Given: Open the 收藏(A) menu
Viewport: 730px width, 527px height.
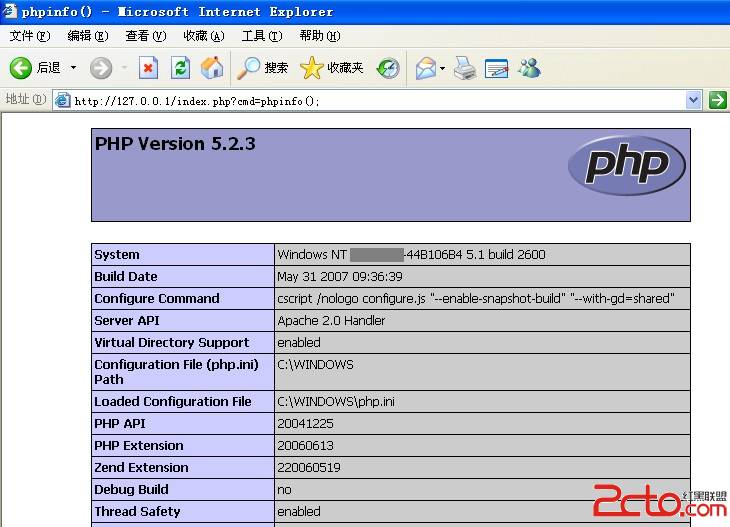Looking at the screenshot, I should coord(204,36).
